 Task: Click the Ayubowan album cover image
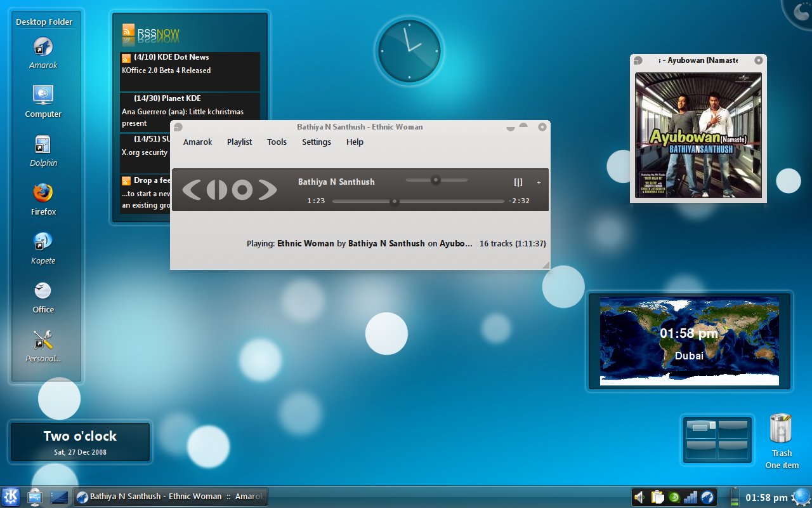698,135
